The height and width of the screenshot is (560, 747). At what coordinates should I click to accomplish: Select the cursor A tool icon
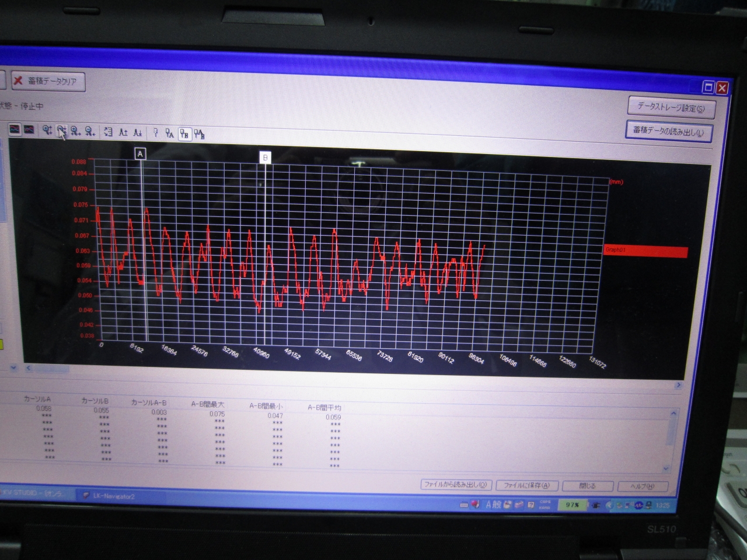tap(169, 133)
